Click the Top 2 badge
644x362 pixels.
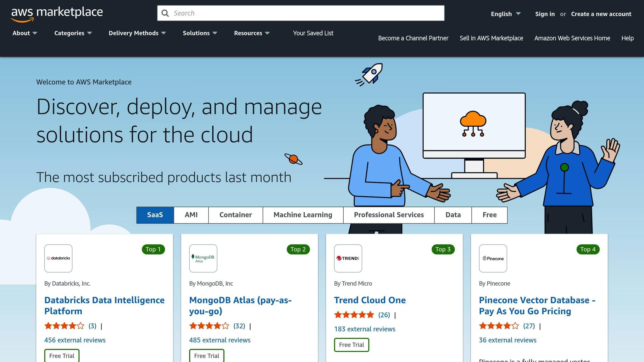click(298, 249)
